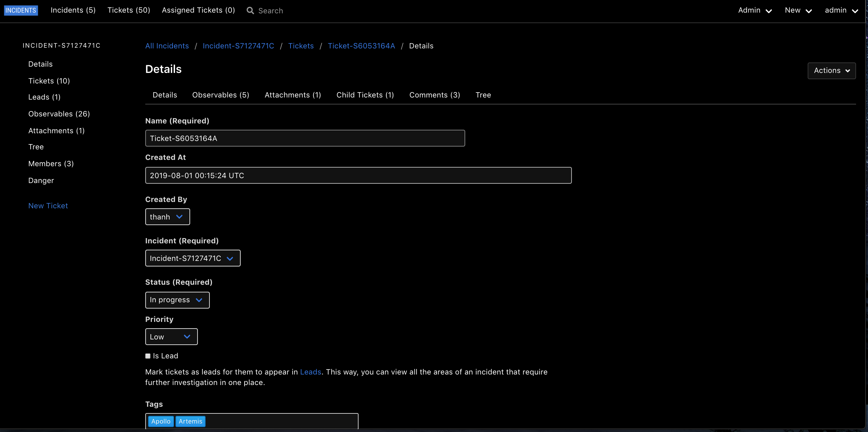The height and width of the screenshot is (432, 868).
Task: Click the All Incidents breadcrumb
Action: (167, 46)
